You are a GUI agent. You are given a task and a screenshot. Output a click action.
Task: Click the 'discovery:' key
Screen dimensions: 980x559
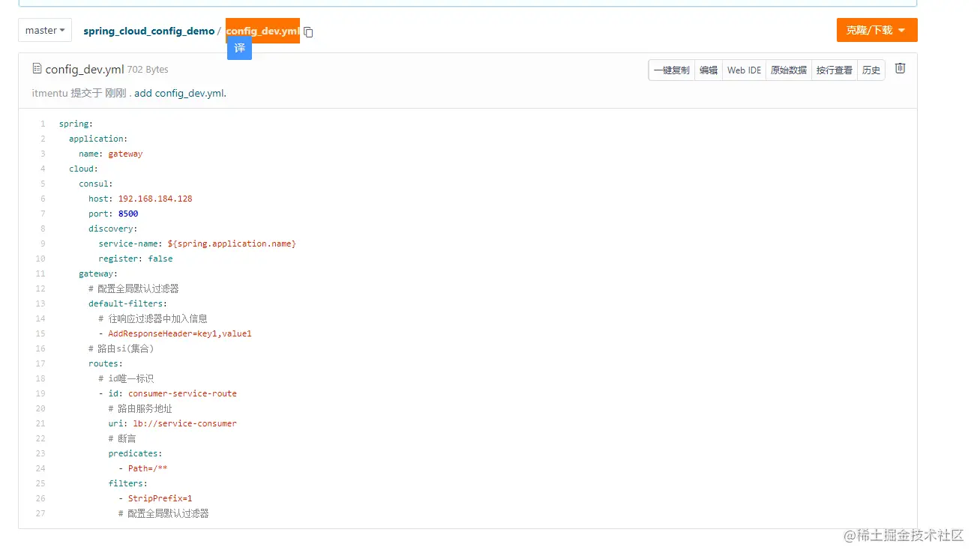click(x=113, y=229)
